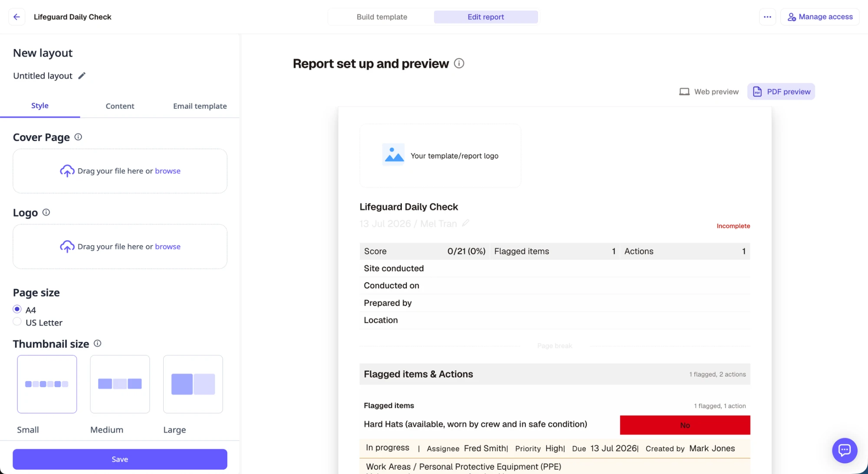Click the Site conducted row
This screenshot has height=474, width=868.
(555, 268)
